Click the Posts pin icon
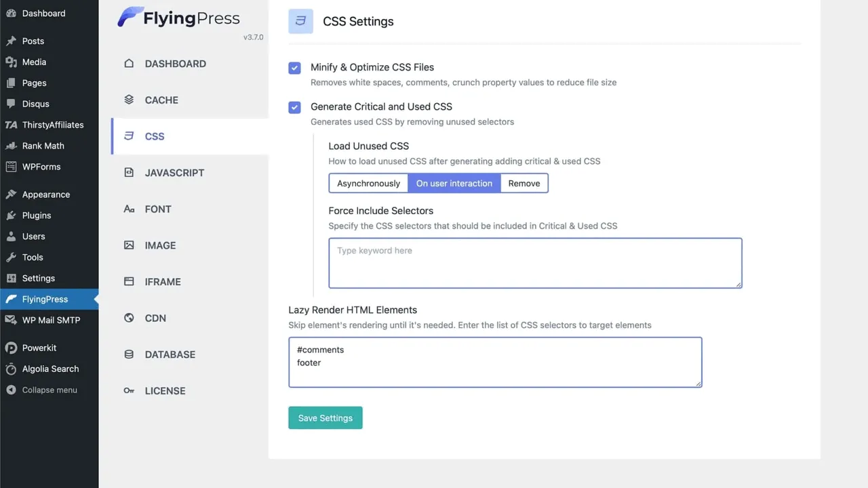 (11, 41)
